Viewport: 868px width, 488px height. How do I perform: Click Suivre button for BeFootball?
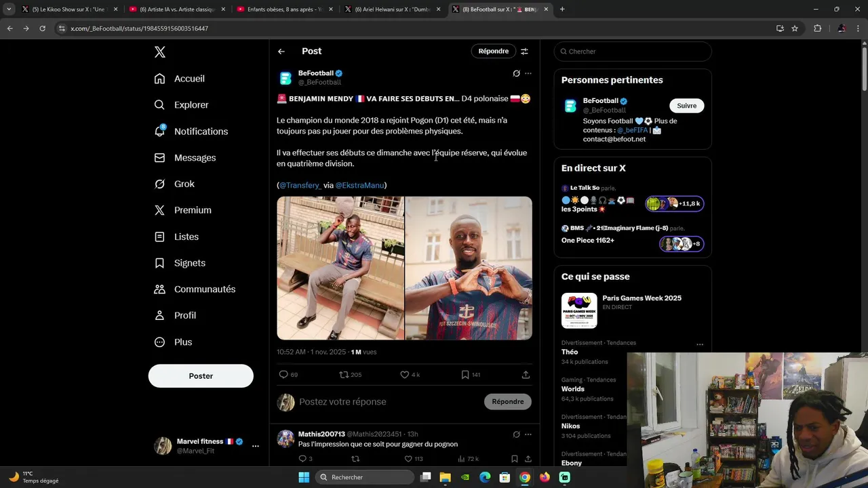(x=686, y=106)
